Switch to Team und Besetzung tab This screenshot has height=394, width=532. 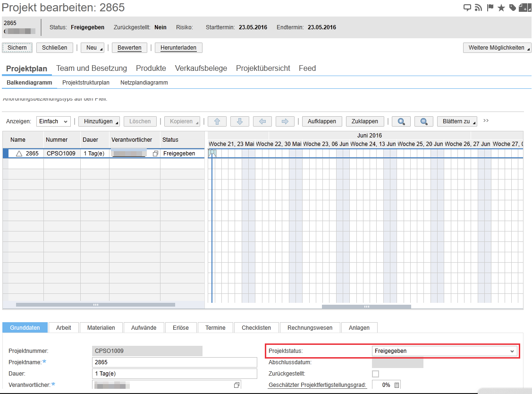pos(92,69)
